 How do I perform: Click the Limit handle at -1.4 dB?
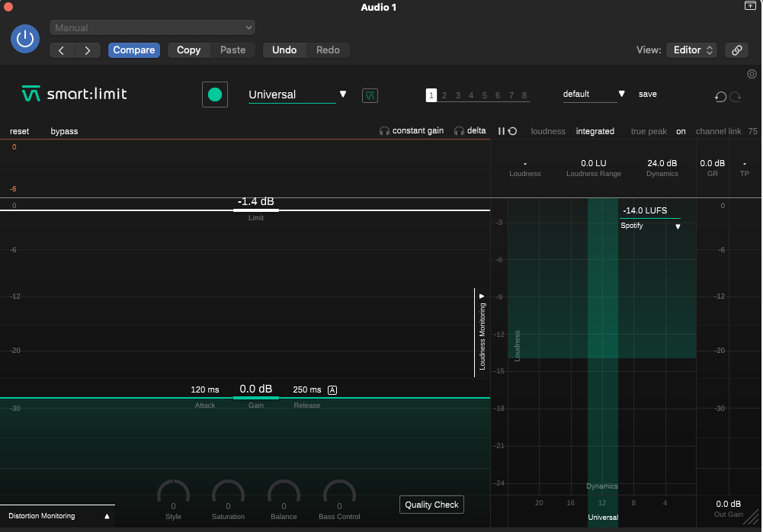(256, 210)
